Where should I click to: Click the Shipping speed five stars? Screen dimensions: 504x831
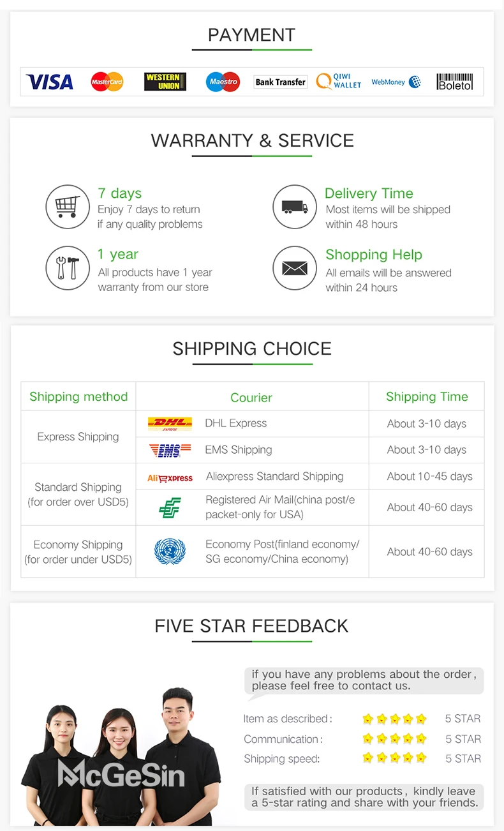click(x=394, y=758)
